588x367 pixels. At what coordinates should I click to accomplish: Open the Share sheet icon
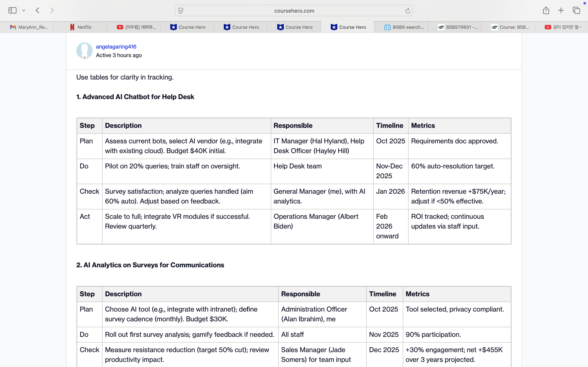[x=546, y=10]
